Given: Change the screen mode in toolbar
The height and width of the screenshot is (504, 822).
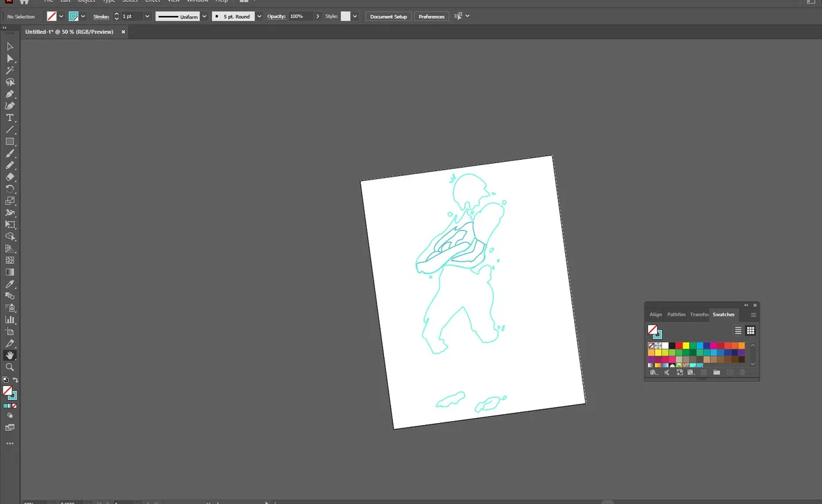Looking at the screenshot, I should [10, 428].
